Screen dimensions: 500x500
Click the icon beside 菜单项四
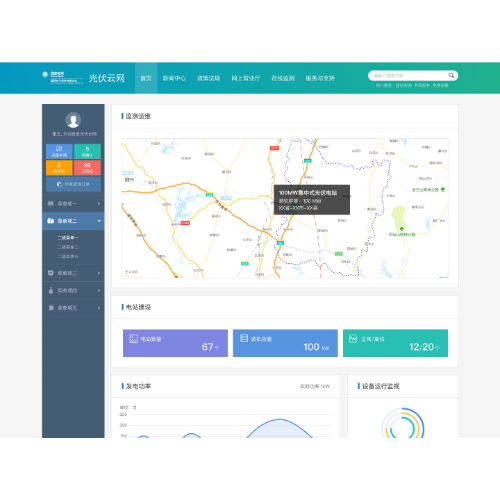tap(51, 290)
